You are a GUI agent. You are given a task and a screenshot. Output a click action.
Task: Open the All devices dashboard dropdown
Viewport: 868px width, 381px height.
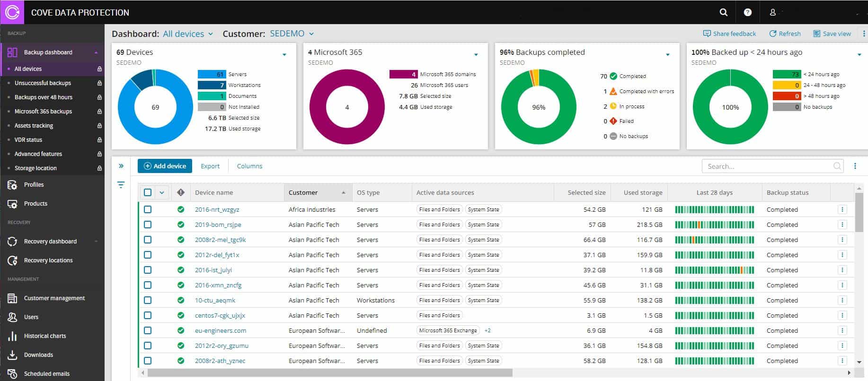tap(188, 34)
